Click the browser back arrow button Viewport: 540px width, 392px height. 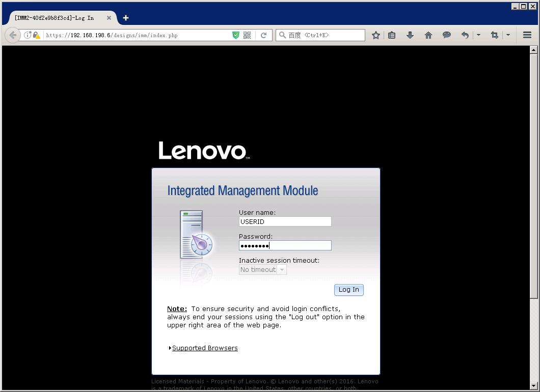point(13,35)
